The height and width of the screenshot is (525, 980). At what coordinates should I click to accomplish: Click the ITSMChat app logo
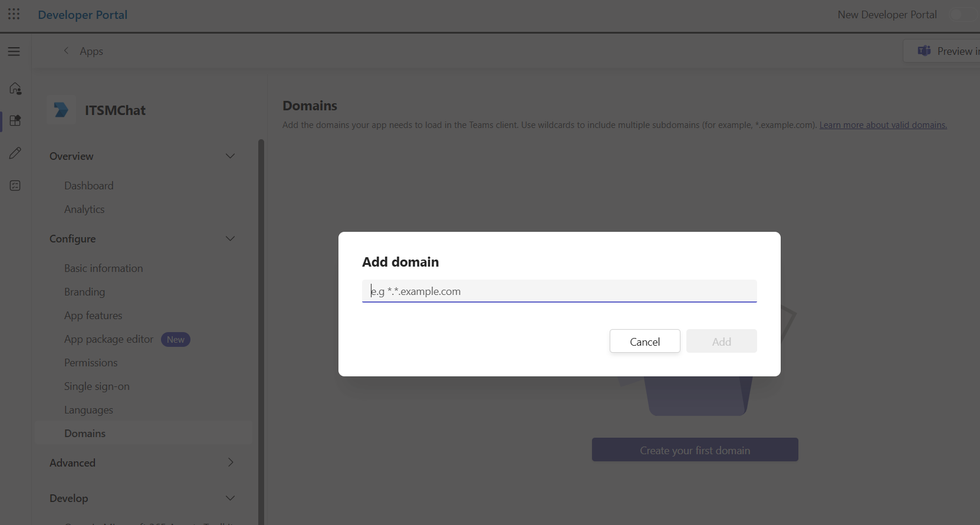point(61,110)
